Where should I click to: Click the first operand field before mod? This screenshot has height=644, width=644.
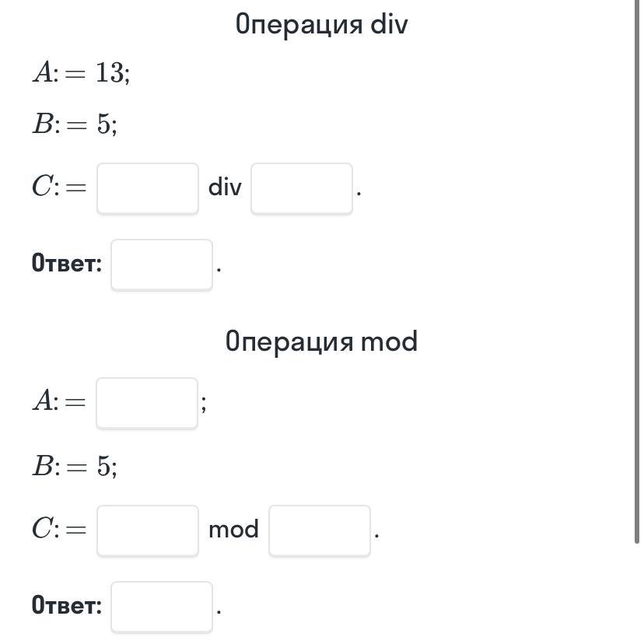click(x=148, y=531)
